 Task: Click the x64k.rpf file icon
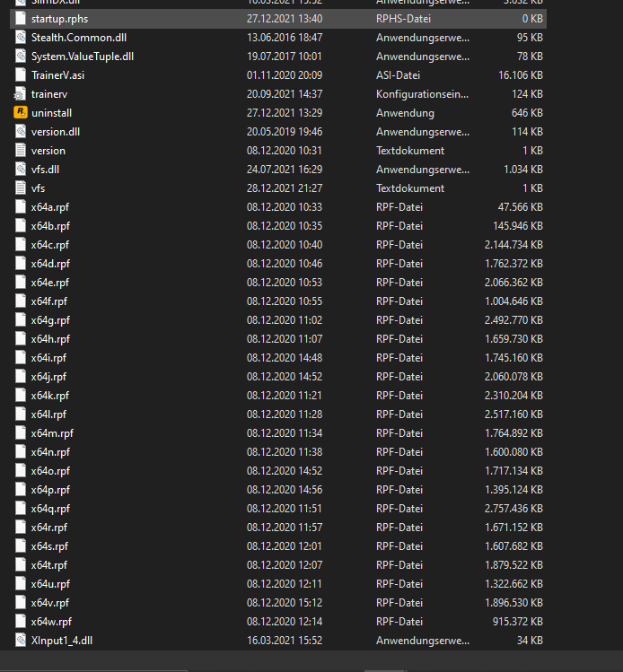click(x=20, y=396)
